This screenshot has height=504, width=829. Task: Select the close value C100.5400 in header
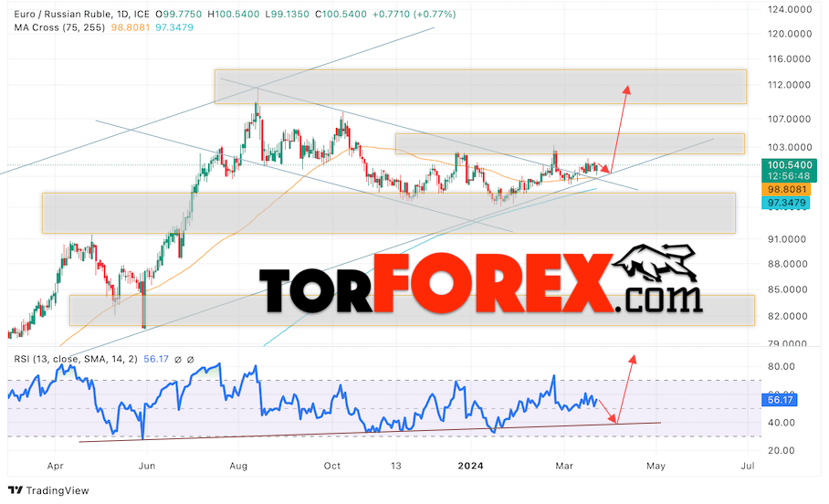coord(341,15)
